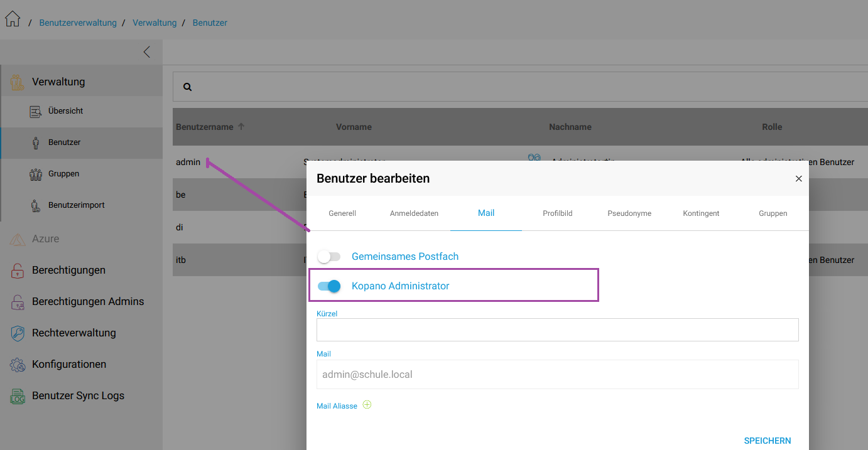Enable the Gemeinsames Postfach toggle
The width and height of the screenshot is (868, 450).
[x=328, y=257]
